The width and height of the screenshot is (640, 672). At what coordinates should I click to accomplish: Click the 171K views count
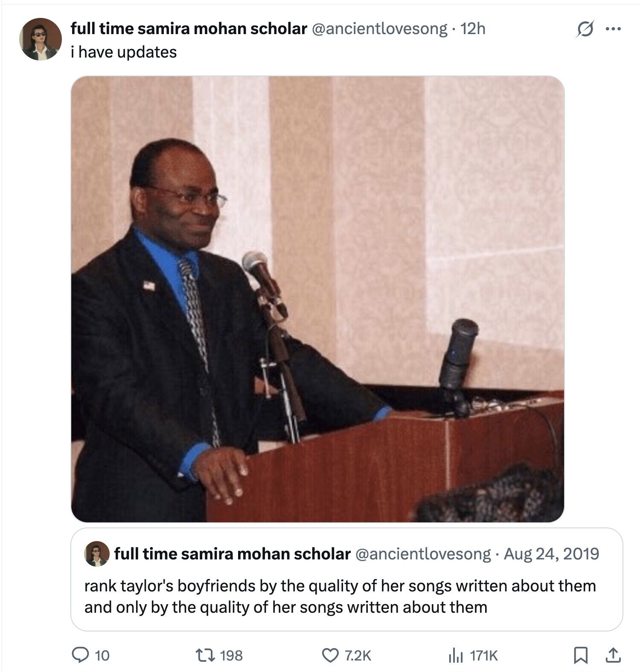[484, 655]
